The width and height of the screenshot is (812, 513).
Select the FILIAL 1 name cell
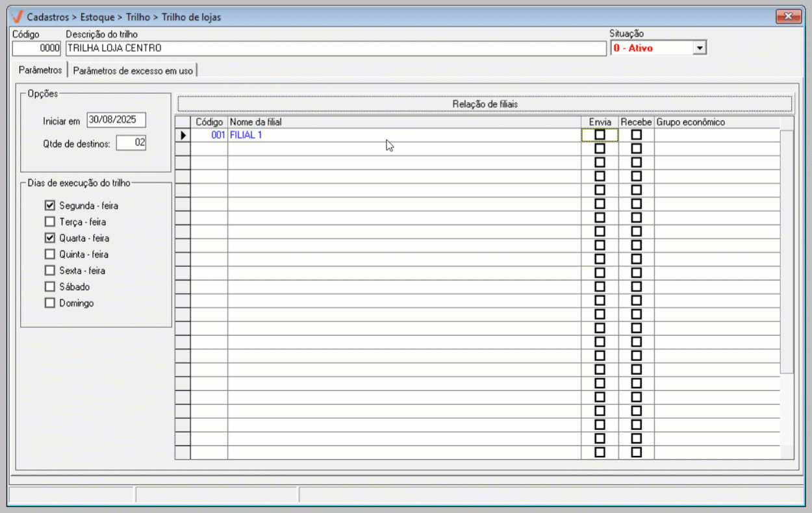tap(404, 135)
